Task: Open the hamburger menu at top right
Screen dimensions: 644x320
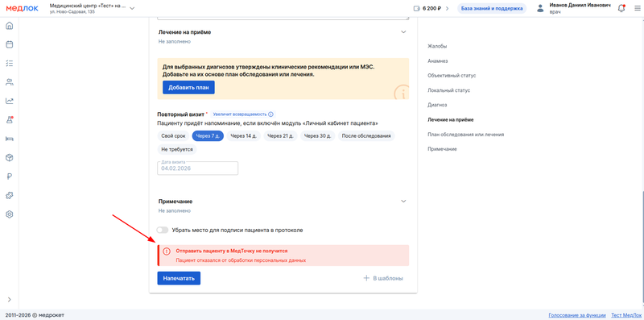Action: point(637,8)
